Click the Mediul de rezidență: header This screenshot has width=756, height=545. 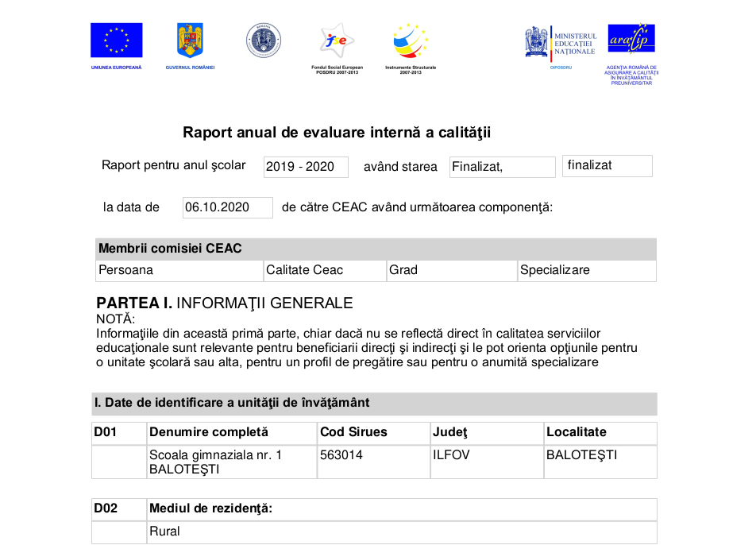pos(402,509)
